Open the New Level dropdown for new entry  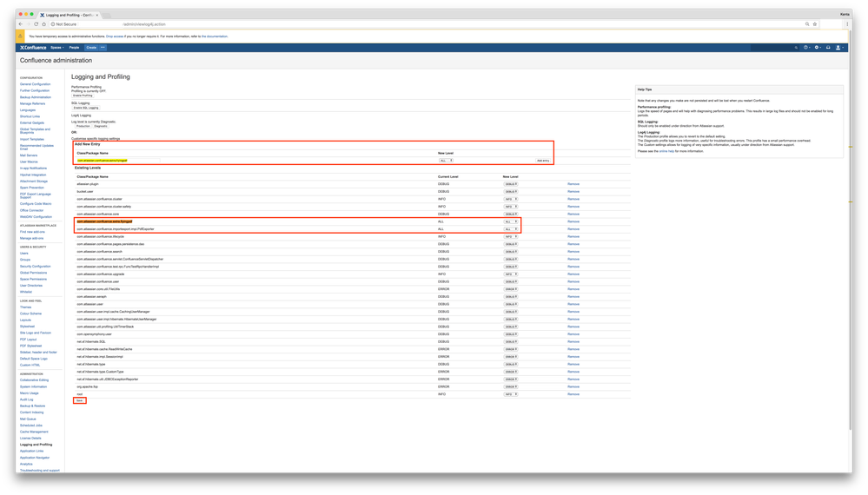point(447,161)
